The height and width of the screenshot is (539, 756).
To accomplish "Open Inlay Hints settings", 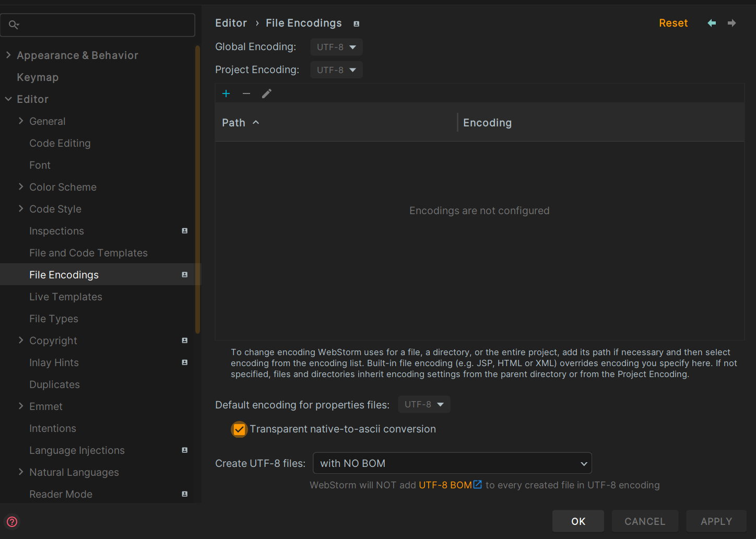I will [x=54, y=362].
